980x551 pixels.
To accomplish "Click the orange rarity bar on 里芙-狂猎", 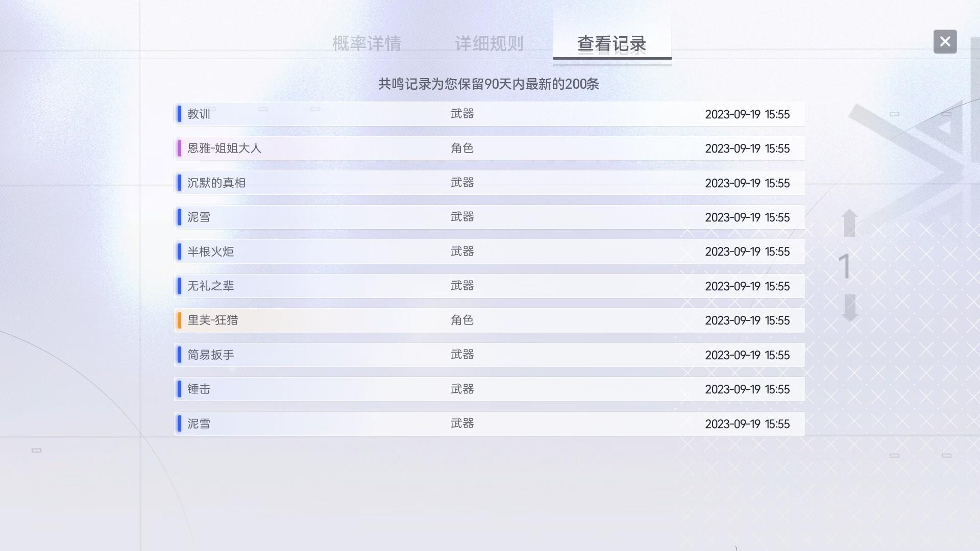I will pyautogui.click(x=179, y=320).
